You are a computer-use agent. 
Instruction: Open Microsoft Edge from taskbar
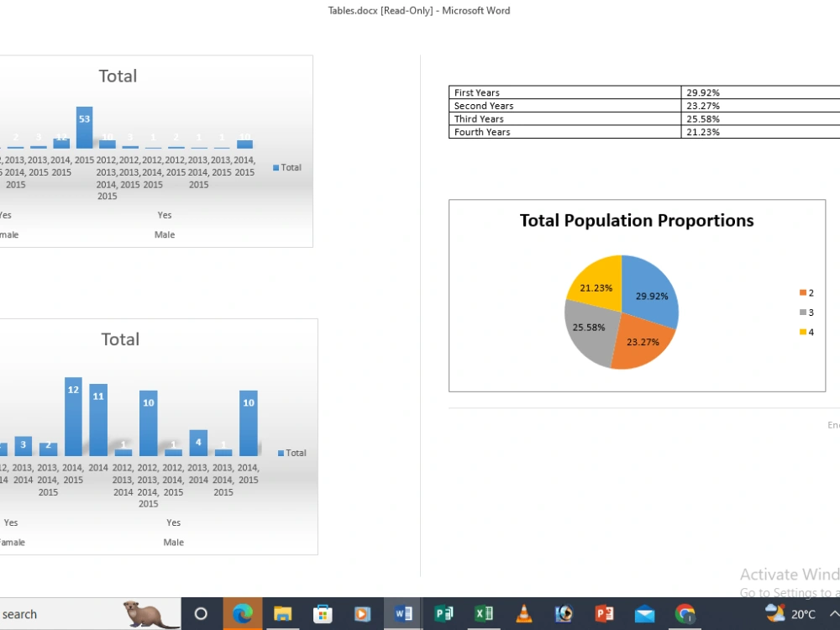(243, 613)
